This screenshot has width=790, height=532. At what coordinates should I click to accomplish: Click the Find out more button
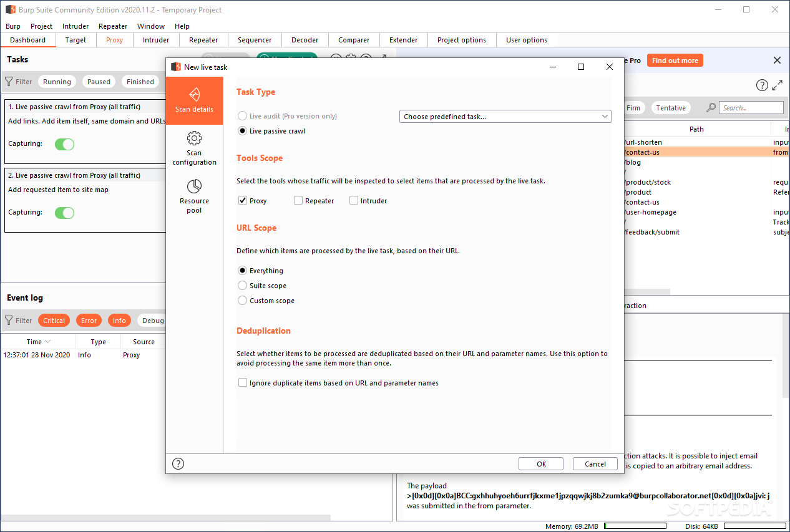click(x=675, y=60)
